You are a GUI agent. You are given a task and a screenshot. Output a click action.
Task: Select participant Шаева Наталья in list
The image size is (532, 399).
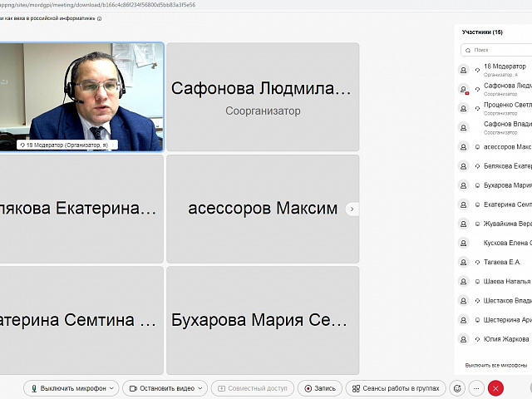click(506, 281)
